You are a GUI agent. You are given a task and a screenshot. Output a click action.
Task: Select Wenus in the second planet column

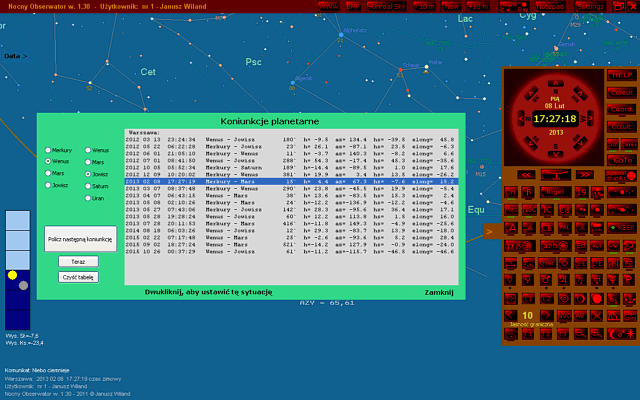97,150
